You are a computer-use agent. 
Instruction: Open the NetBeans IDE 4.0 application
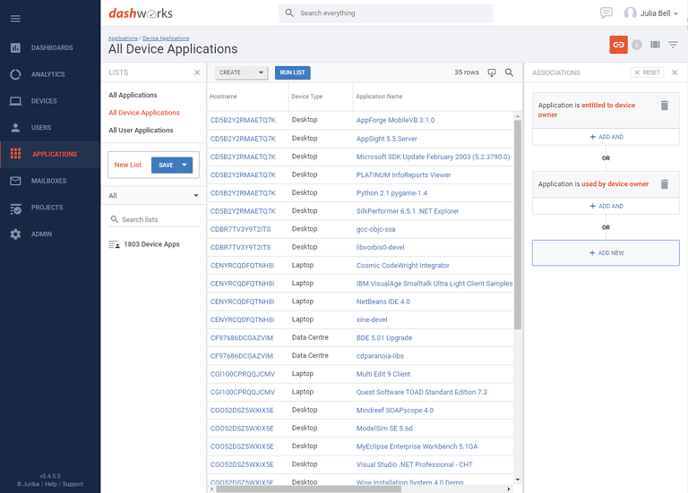383,302
